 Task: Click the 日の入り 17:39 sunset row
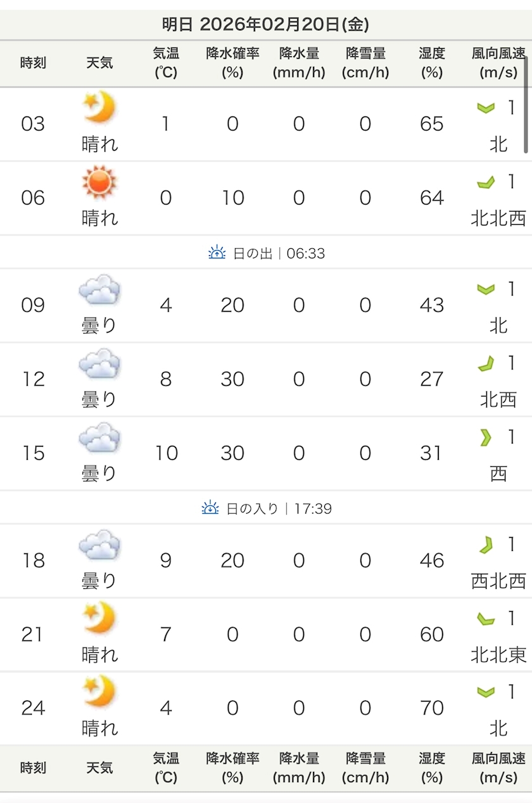click(x=266, y=509)
